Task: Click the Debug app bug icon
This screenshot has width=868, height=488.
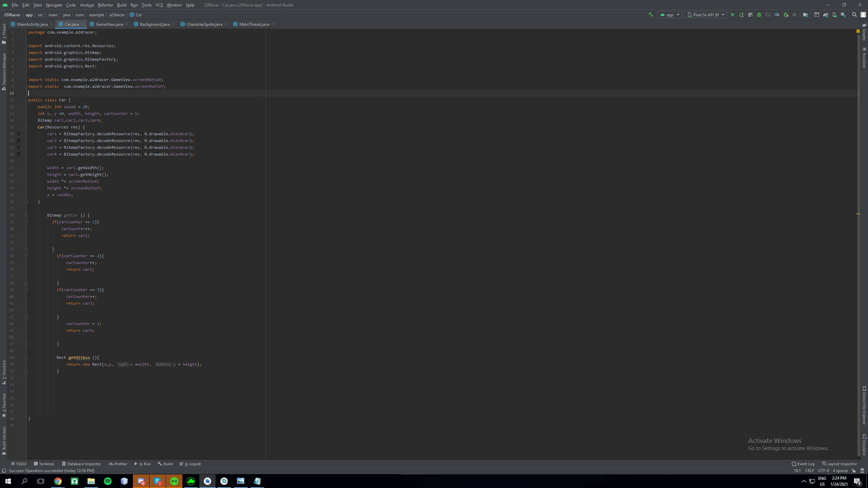Action: coord(759,15)
